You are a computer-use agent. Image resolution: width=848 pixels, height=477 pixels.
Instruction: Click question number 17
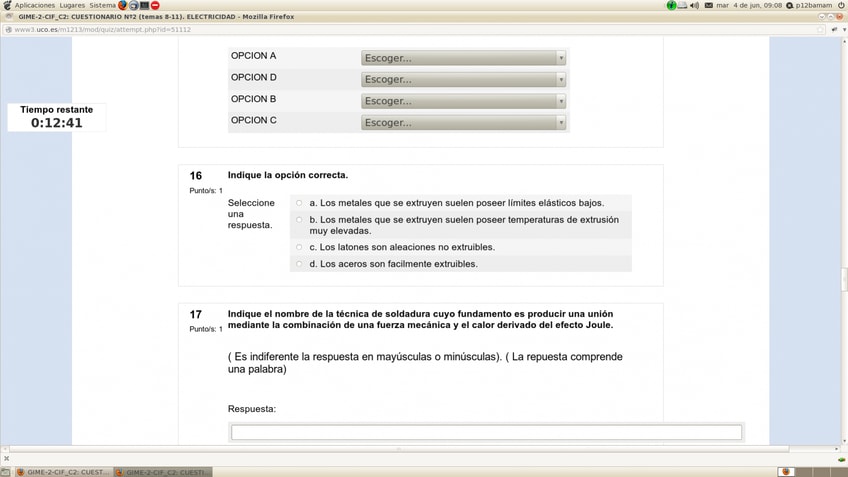(x=195, y=314)
